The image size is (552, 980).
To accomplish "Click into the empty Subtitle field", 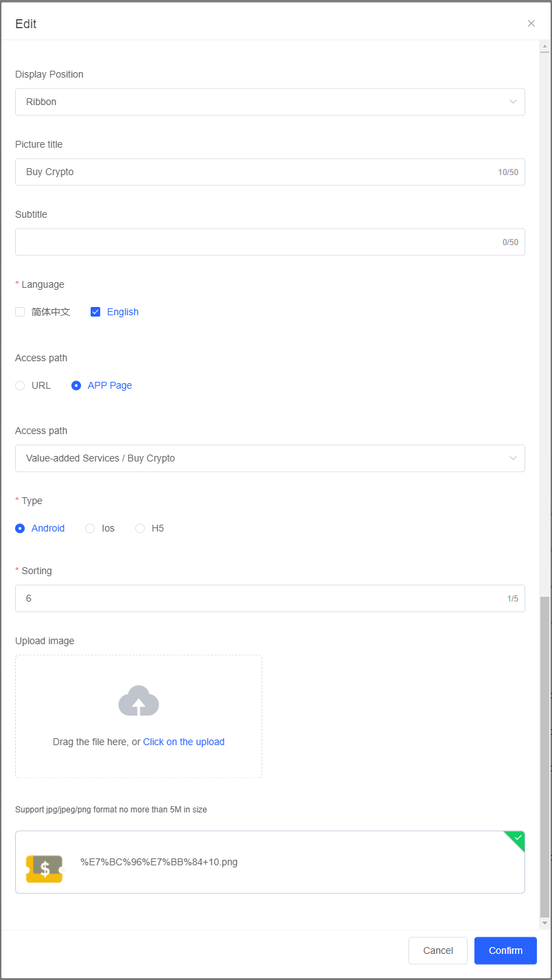I will pos(254,242).
